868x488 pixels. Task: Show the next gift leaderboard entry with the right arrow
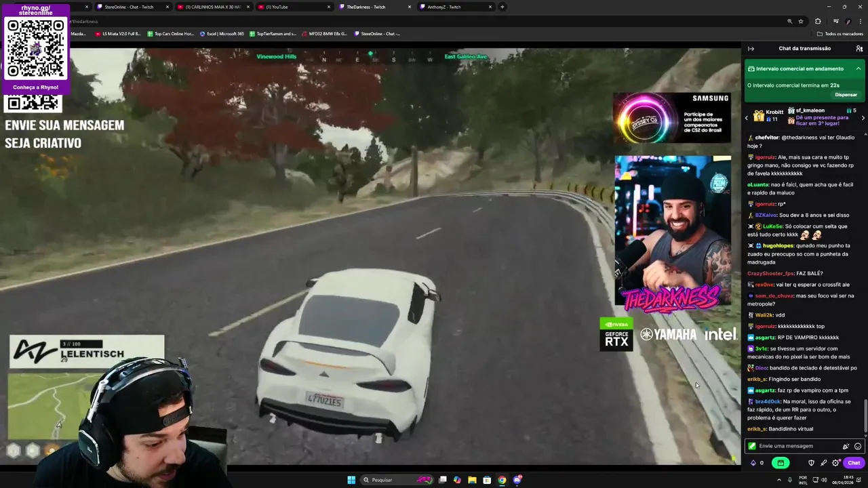click(863, 118)
